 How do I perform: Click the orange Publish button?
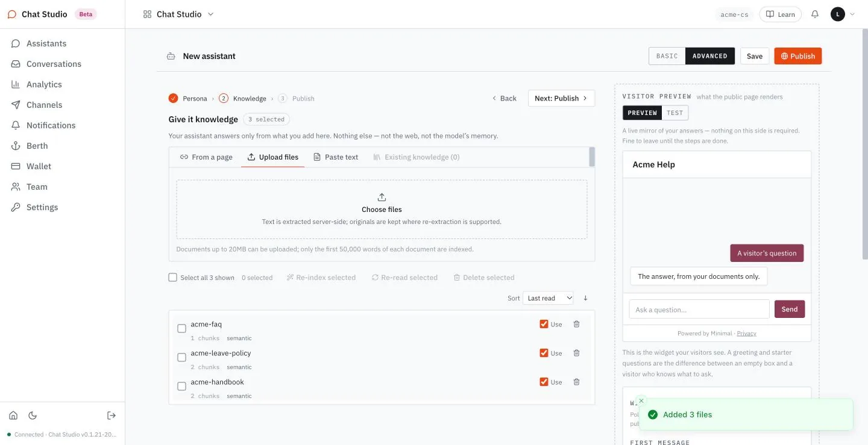[798, 56]
